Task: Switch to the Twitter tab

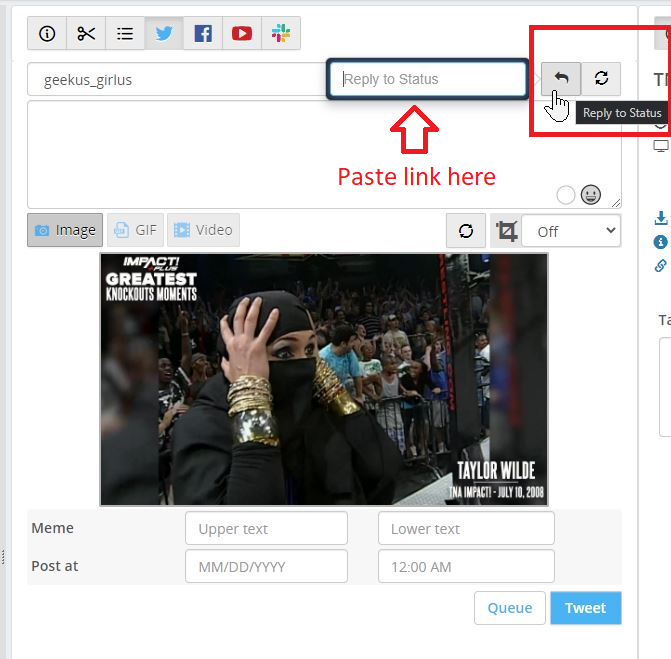Action: point(164,33)
